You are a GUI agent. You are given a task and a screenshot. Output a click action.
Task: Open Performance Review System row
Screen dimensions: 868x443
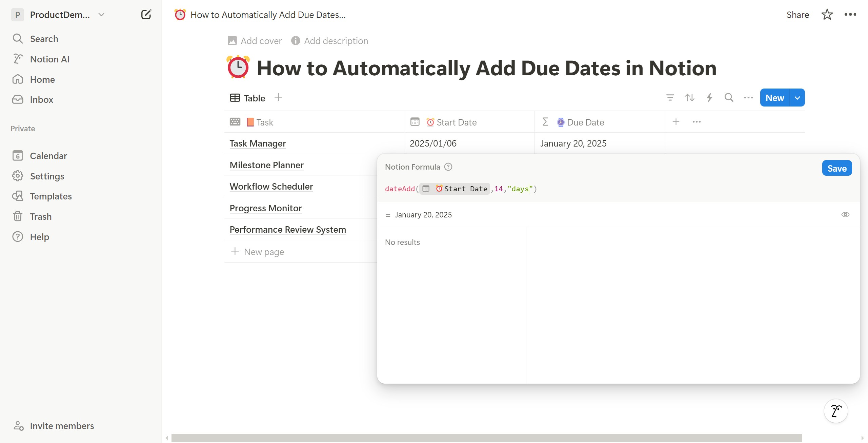(x=288, y=230)
